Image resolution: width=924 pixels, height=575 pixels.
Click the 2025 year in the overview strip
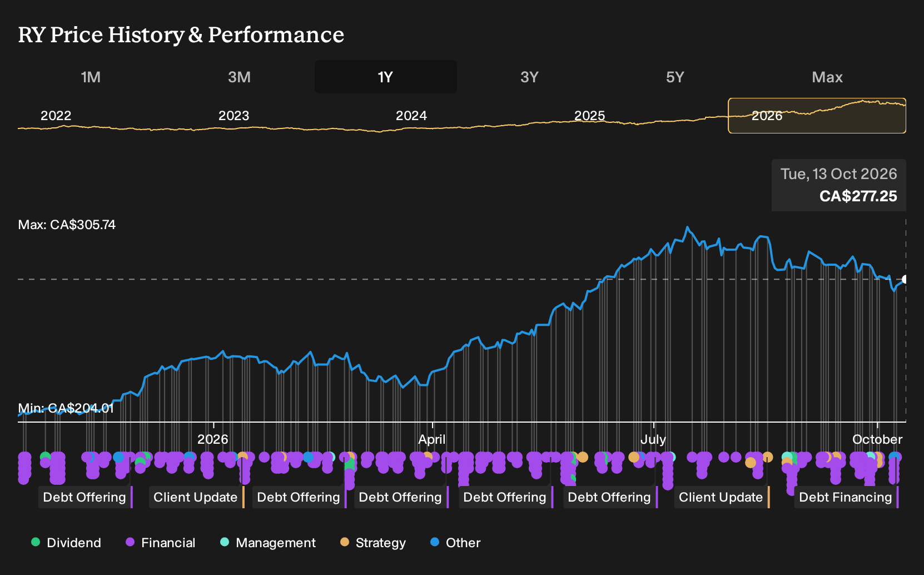point(589,116)
